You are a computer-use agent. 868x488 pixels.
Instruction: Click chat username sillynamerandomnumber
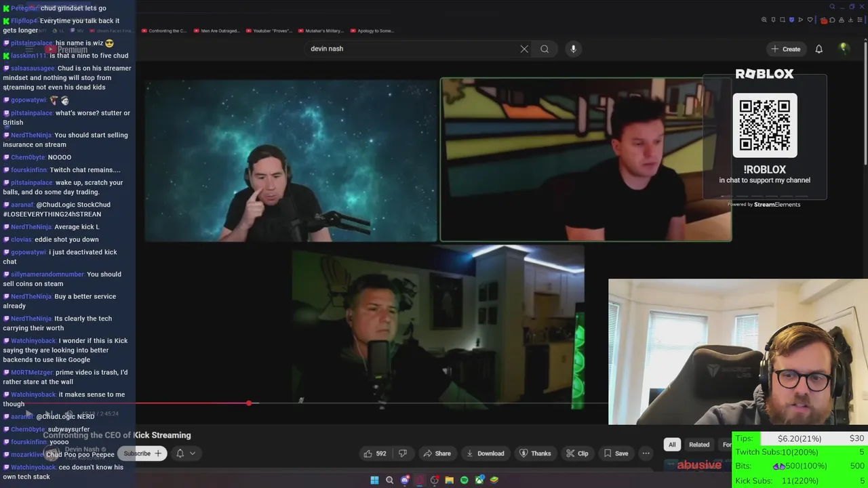(x=47, y=274)
